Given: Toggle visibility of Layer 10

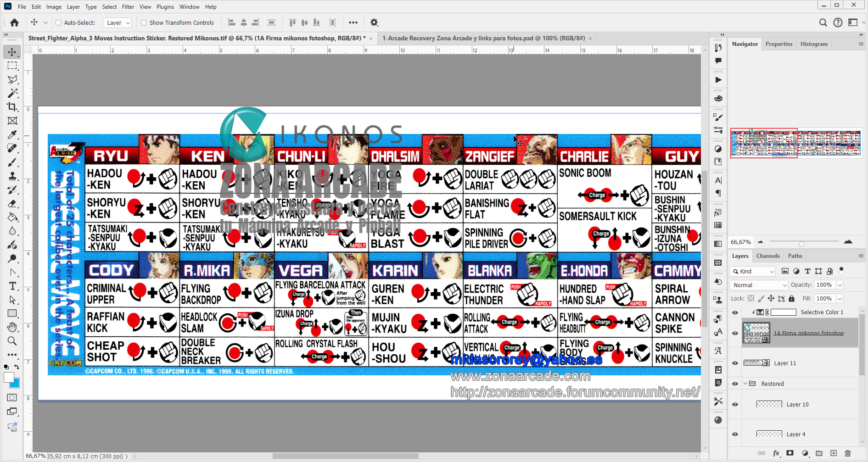Looking at the screenshot, I should click(x=735, y=405).
